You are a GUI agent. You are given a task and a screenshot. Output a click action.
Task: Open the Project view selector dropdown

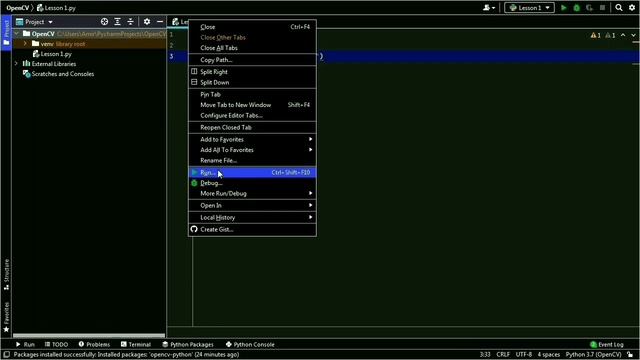[x=34, y=22]
